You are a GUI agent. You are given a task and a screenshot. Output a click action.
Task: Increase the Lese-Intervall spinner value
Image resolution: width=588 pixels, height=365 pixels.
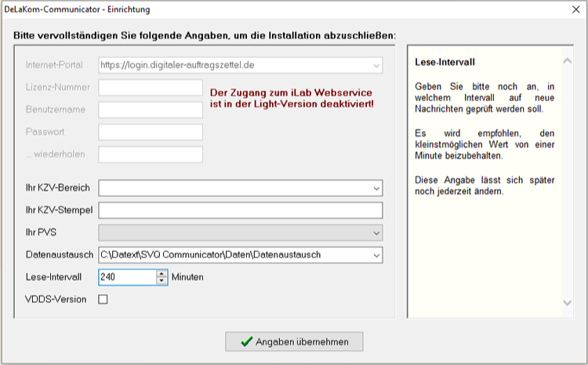click(162, 273)
